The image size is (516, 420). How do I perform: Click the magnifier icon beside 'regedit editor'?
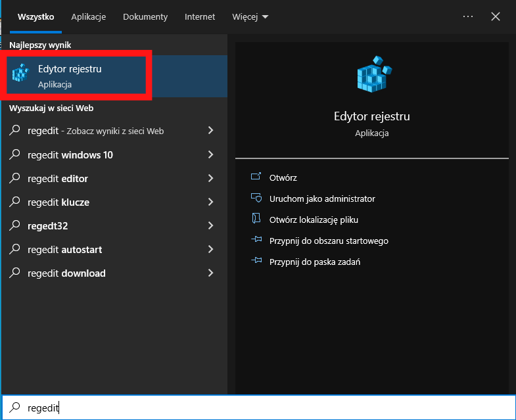click(x=14, y=177)
